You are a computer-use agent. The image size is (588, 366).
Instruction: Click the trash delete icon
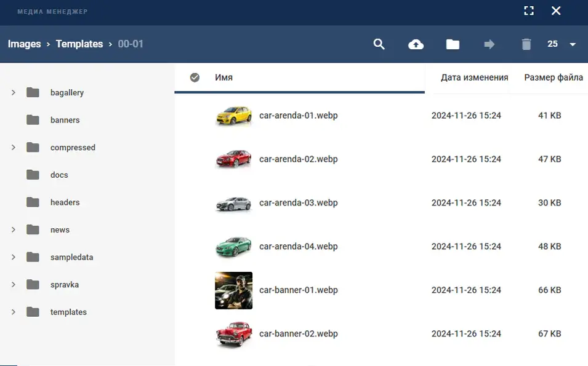526,44
